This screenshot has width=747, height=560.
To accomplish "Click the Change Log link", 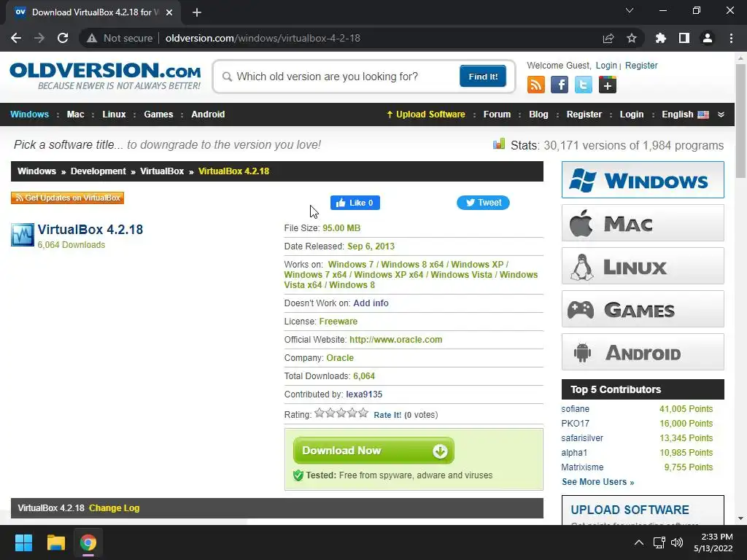I will [115, 508].
